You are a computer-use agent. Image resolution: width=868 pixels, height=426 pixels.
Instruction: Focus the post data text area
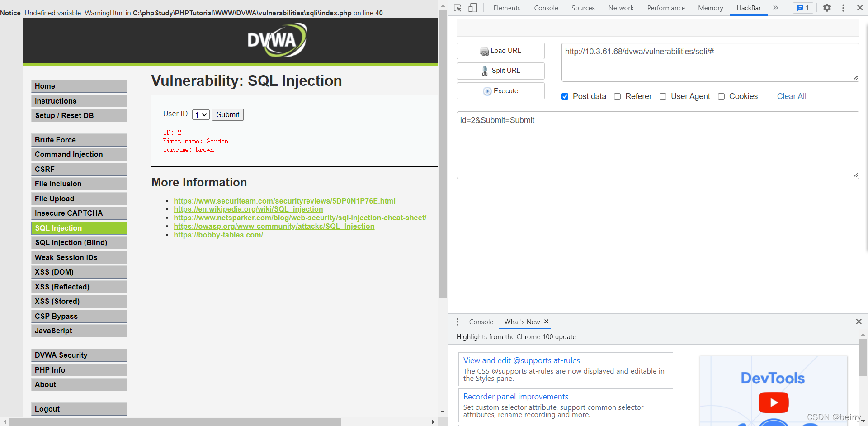click(x=658, y=145)
